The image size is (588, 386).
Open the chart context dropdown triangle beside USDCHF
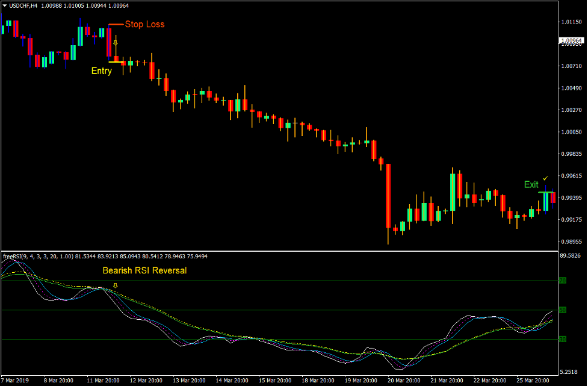click(5, 4)
